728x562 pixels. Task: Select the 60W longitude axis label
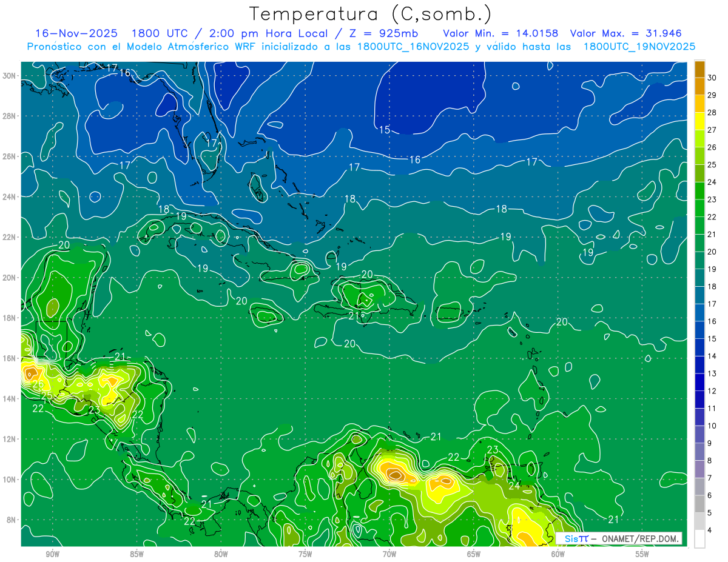click(x=558, y=554)
